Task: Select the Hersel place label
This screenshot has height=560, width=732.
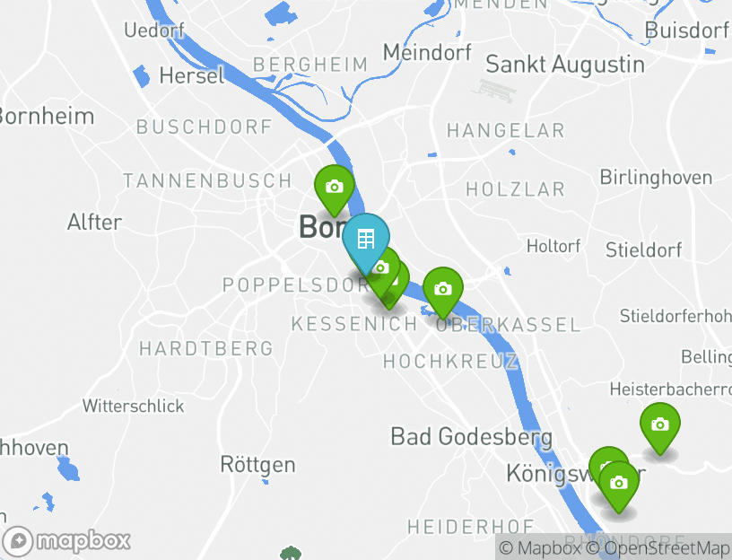Action: [x=192, y=75]
